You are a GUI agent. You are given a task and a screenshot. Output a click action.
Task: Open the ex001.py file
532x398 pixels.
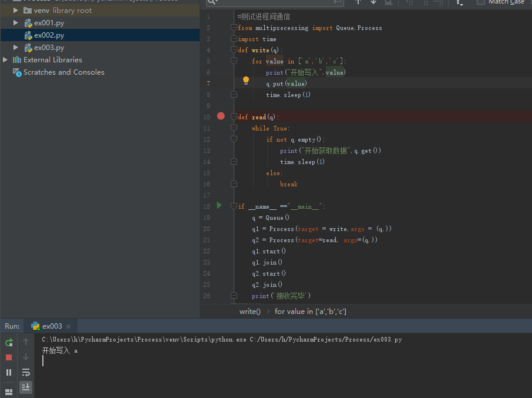[49, 23]
